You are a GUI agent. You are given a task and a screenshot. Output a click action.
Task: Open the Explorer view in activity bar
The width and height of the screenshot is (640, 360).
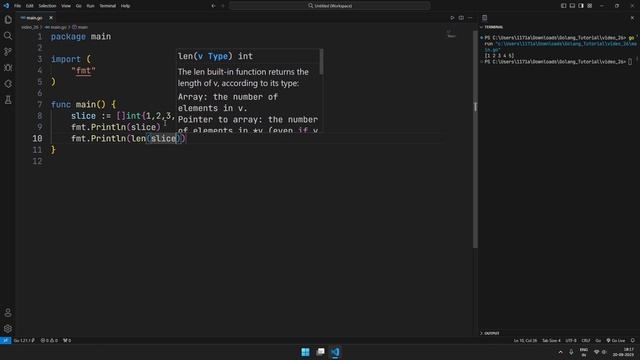(x=8, y=20)
